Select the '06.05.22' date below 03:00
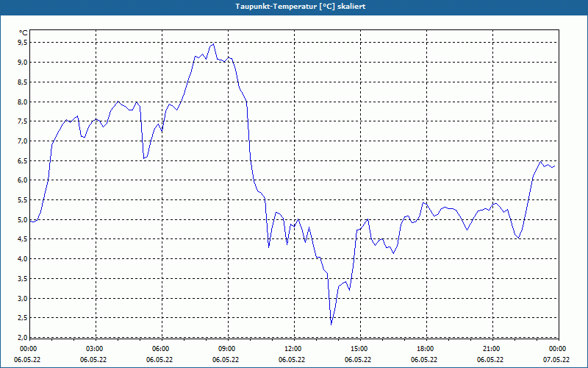Viewport: 588px width, 368px height. tap(93, 360)
